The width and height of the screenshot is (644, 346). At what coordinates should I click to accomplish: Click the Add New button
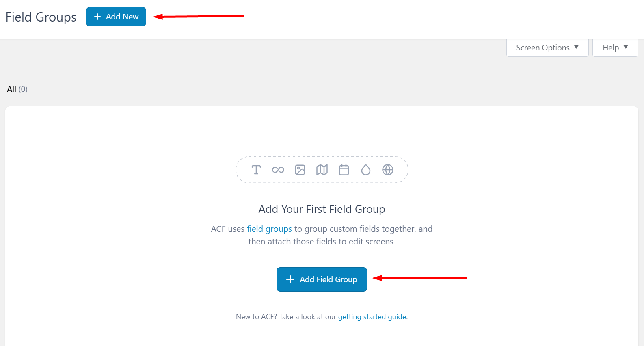tap(116, 17)
